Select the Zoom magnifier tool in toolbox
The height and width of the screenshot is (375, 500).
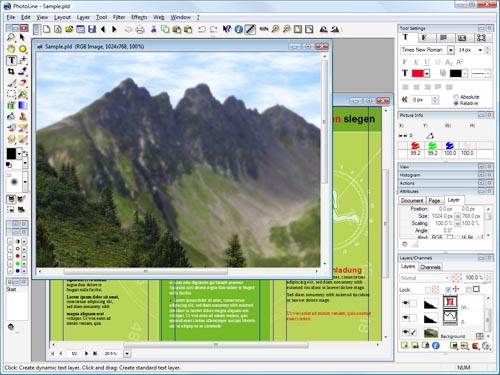coord(11,37)
